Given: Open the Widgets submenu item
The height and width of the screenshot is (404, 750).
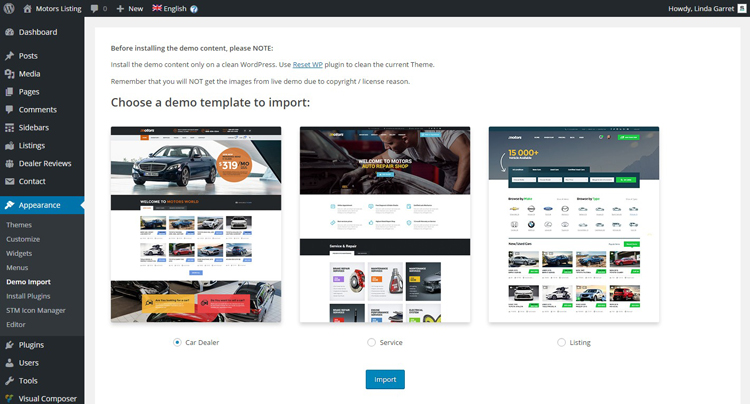Looking at the screenshot, I should (19, 253).
